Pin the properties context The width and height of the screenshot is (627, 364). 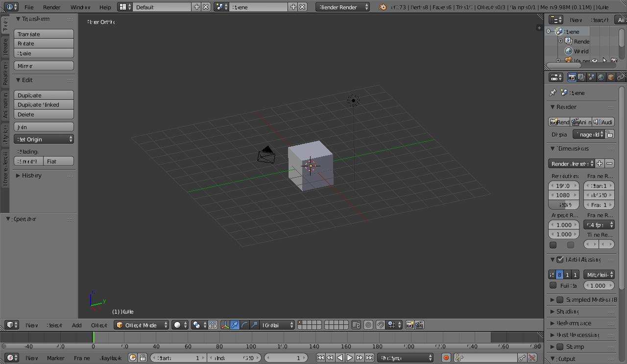(x=553, y=92)
